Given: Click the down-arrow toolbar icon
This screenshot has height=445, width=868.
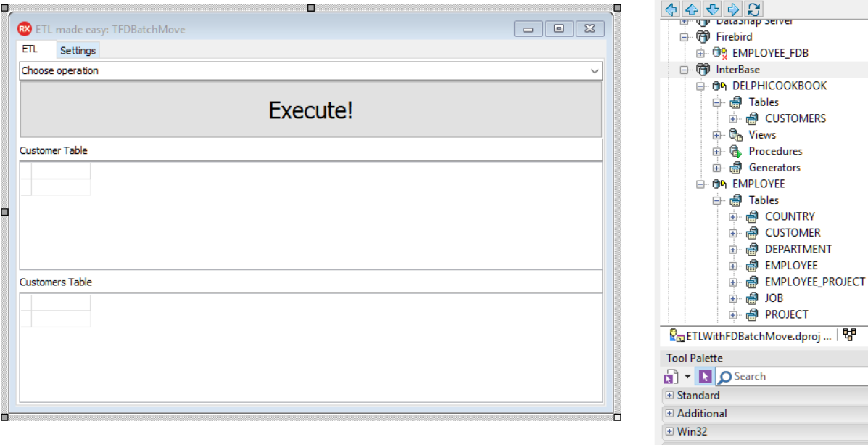Looking at the screenshot, I should pyautogui.click(x=712, y=9).
